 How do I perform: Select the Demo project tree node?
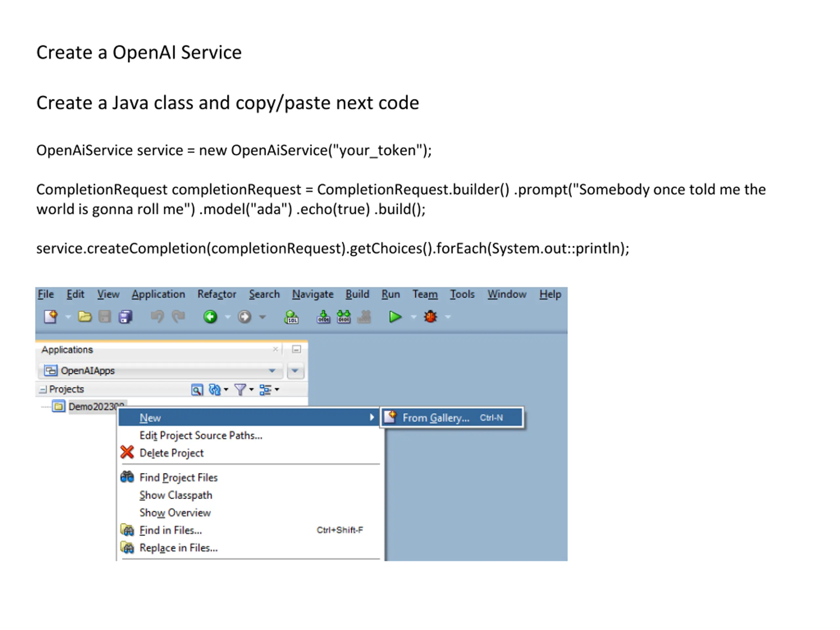[91, 407]
